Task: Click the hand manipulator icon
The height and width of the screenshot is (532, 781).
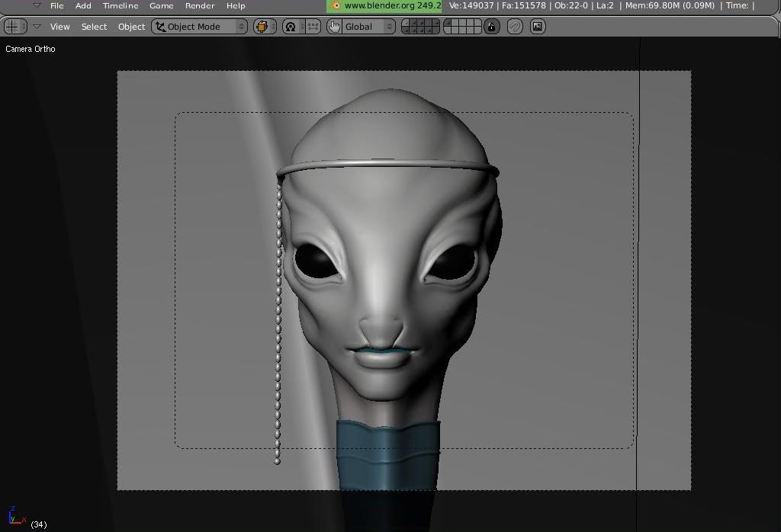Action: click(x=334, y=27)
